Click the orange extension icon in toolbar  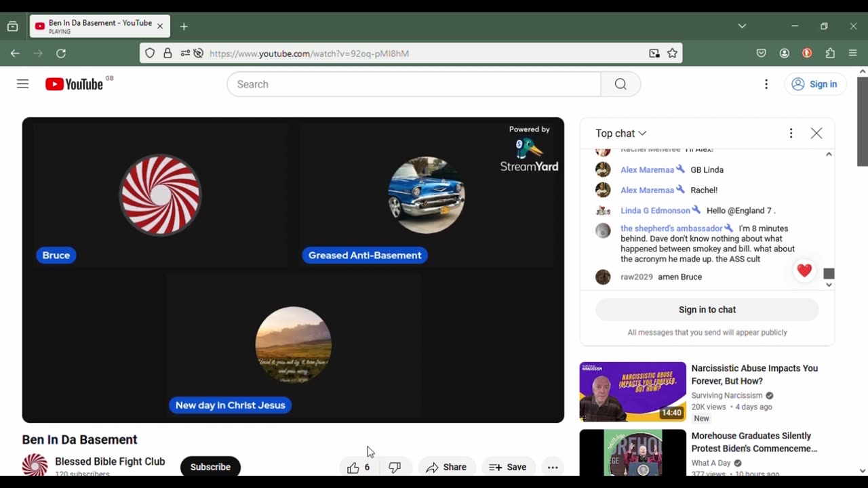click(x=807, y=54)
